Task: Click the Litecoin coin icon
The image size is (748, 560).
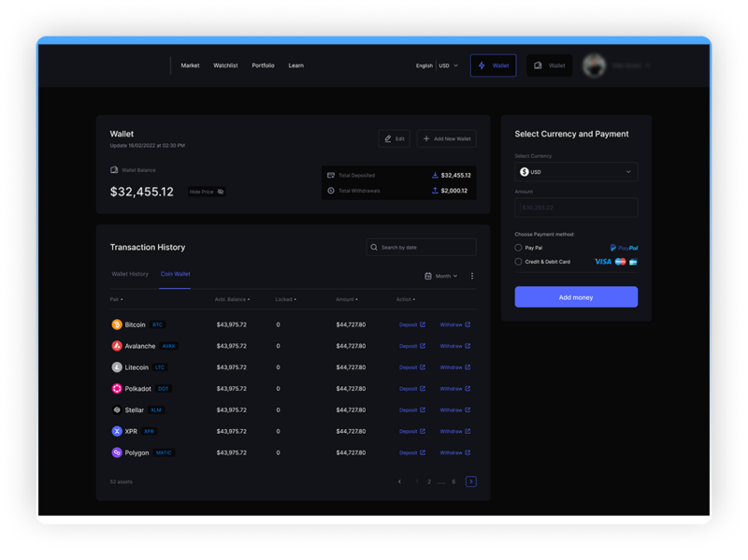Action: point(117,367)
